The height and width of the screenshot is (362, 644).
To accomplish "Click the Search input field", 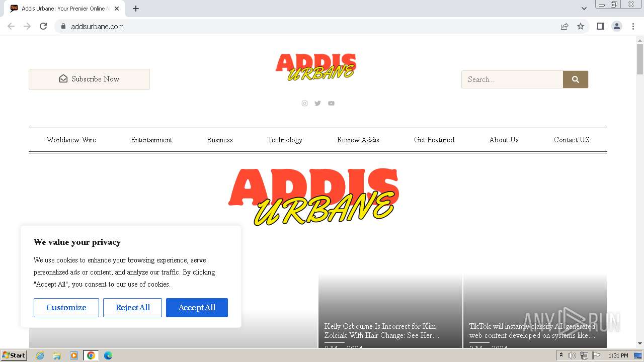I will click(x=512, y=79).
